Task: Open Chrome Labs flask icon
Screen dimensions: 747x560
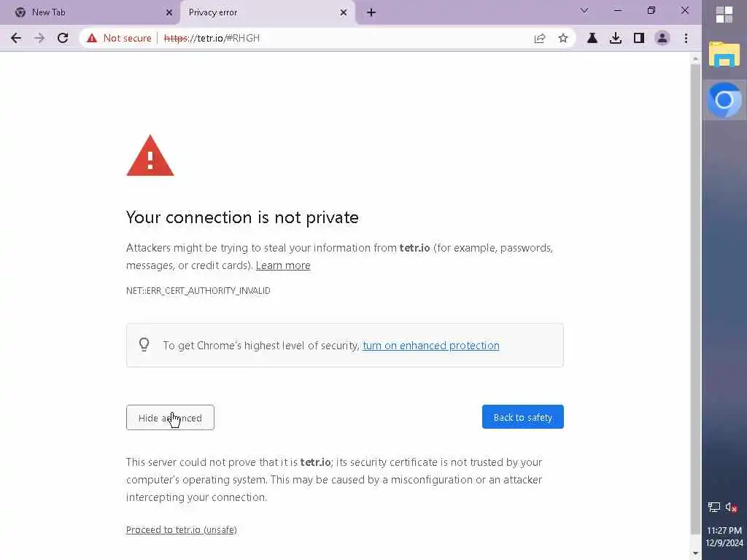Action: (x=592, y=39)
